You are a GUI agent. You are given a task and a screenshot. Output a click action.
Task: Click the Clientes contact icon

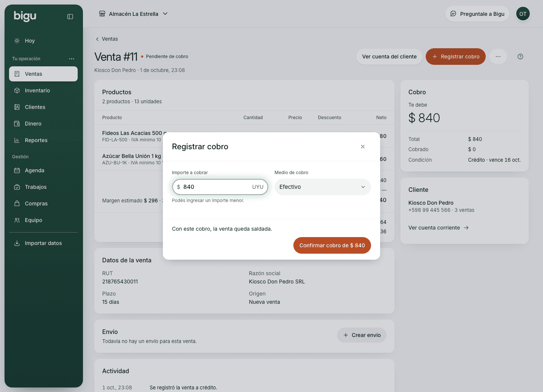click(x=17, y=107)
